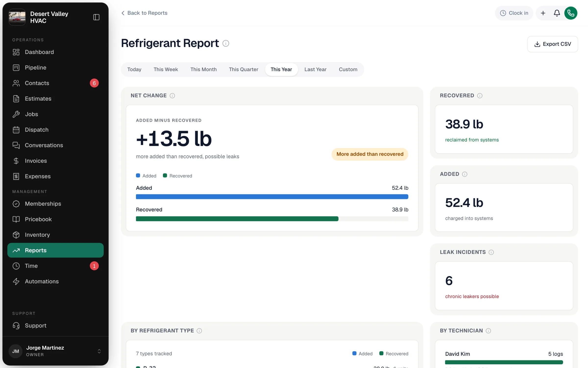Navigate to Jobs
588x368 pixels.
coord(56,114)
